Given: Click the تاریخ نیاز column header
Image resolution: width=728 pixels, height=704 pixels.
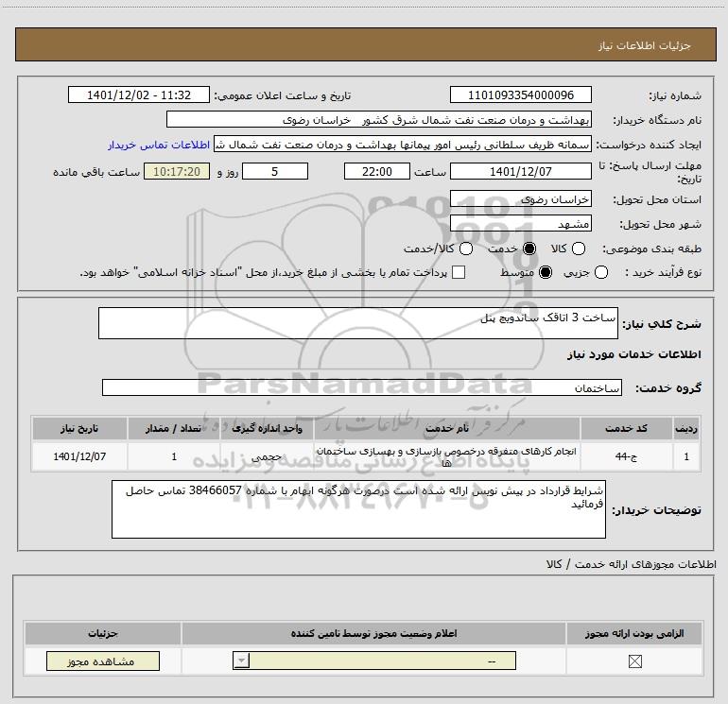Looking at the screenshot, I should pyautogui.click(x=79, y=428).
